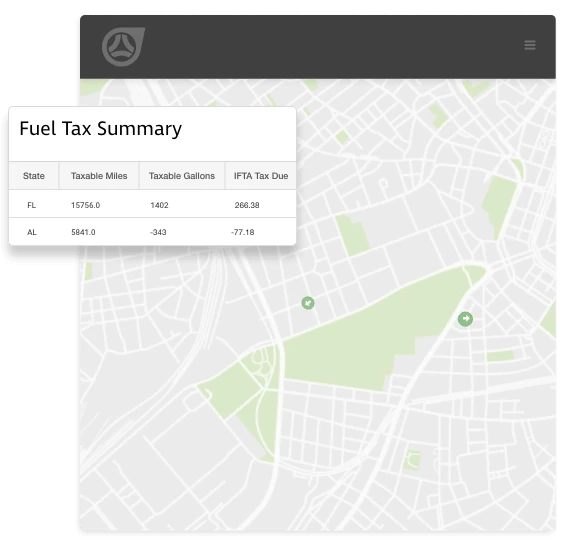Click the Fuel Tax Summary title
Screen dimensions: 570x543
click(x=100, y=128)
